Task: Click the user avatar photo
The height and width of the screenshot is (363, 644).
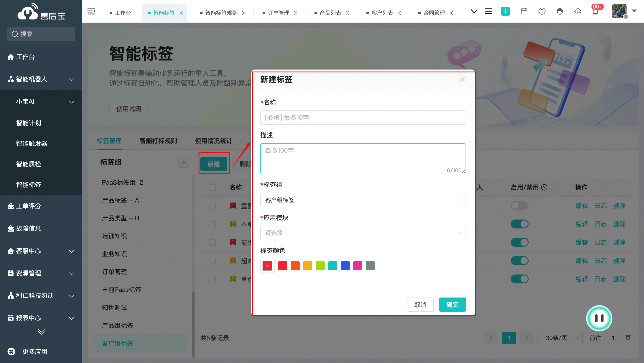Action: (619, 11)
